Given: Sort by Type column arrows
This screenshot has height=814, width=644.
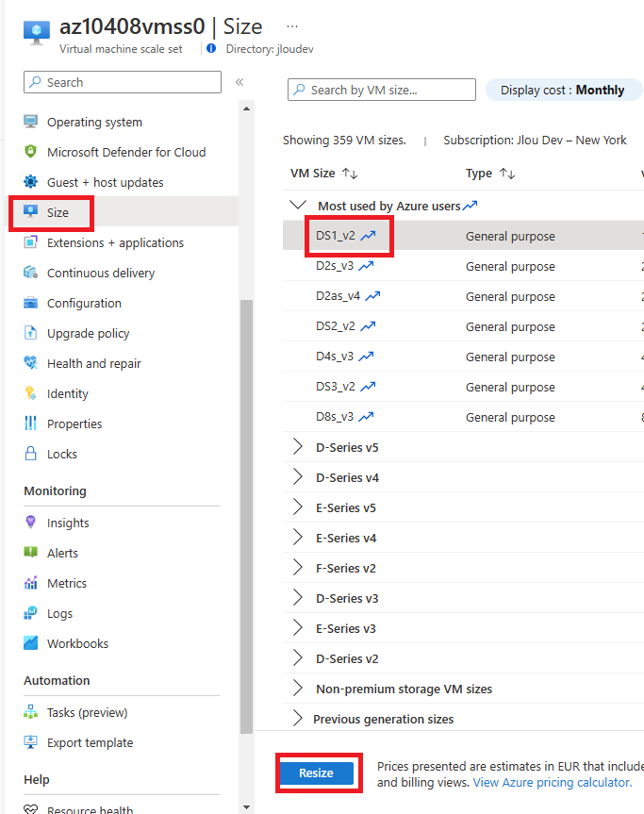Looking at the screenshot, I should pos(507,174).
